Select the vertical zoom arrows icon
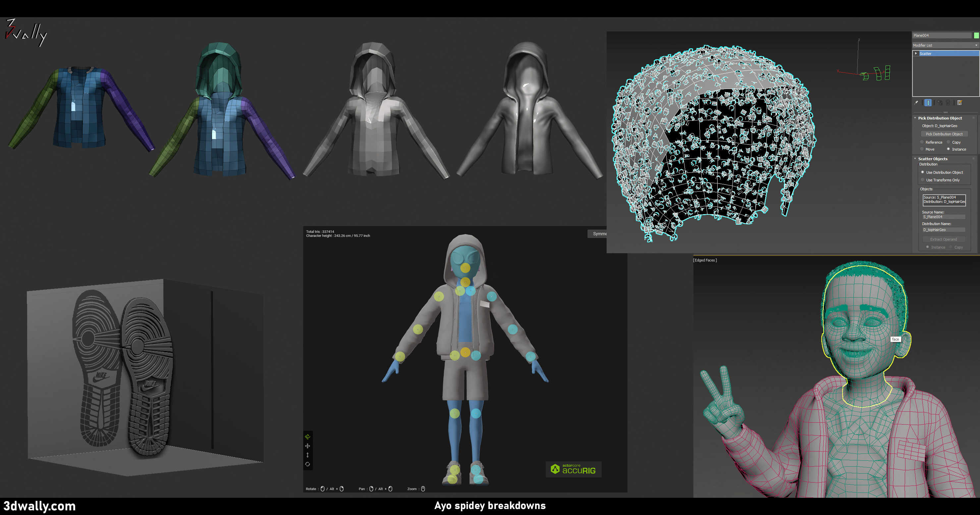 (x=307, y=455)
